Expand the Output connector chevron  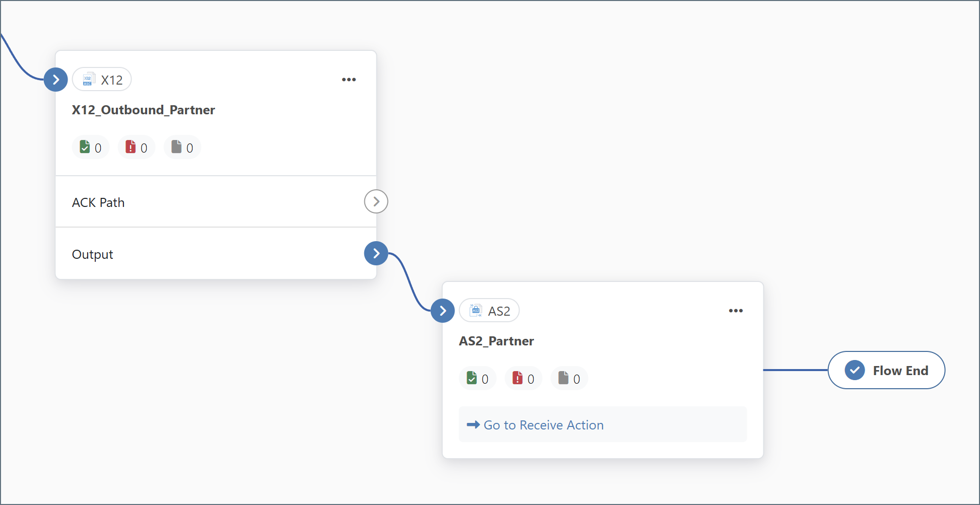click(376, 253)
